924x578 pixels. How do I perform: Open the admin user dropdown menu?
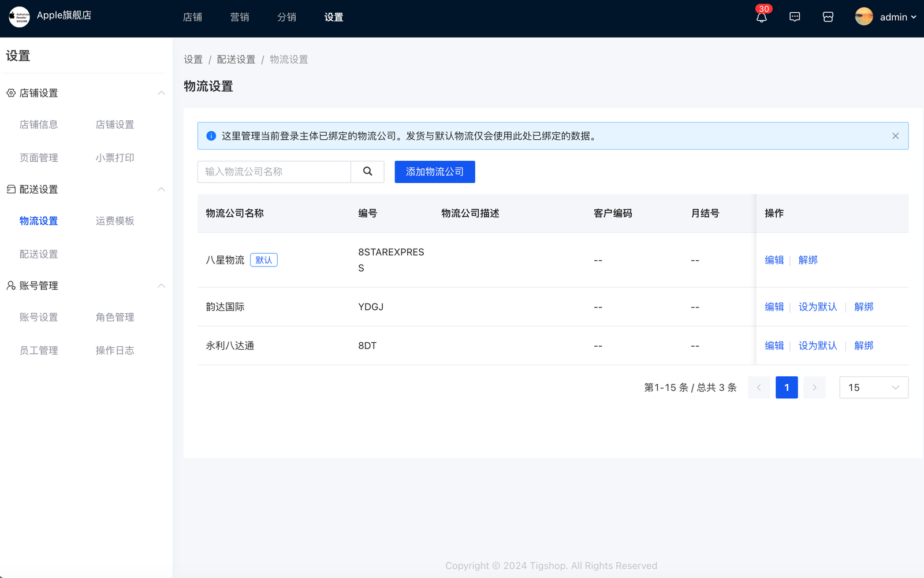[897, 17]
